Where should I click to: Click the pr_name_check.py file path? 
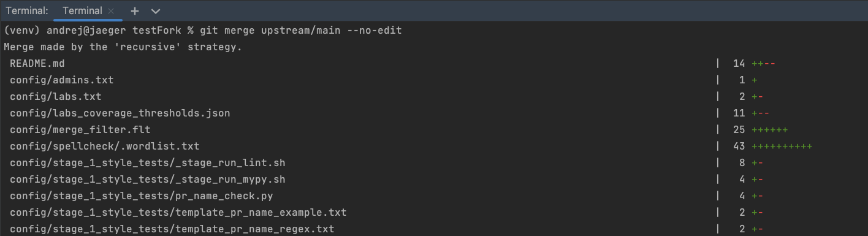coord(142,196)
